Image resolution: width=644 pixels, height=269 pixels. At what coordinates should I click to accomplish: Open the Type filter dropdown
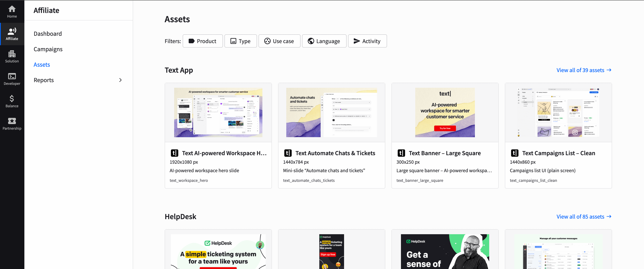(241, 41)
